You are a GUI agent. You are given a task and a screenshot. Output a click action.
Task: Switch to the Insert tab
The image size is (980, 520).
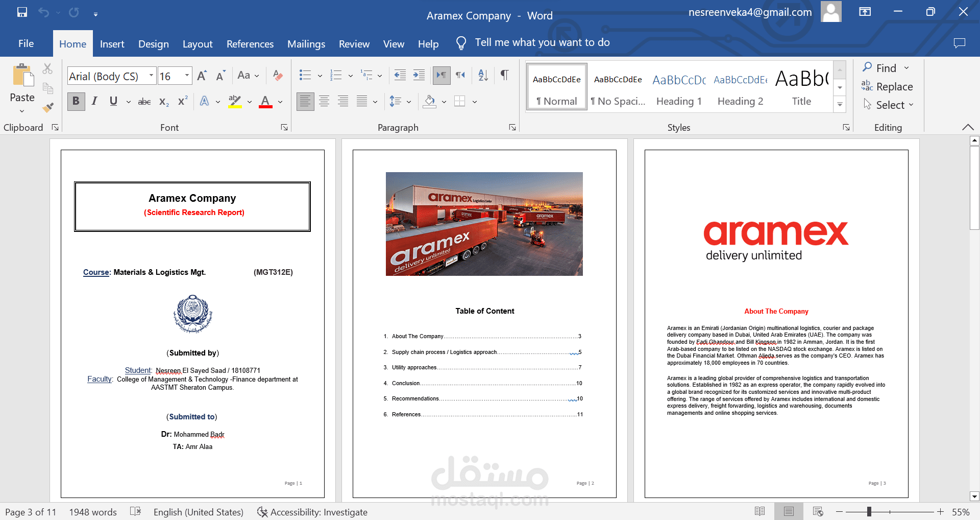click(x=112, y=44)
